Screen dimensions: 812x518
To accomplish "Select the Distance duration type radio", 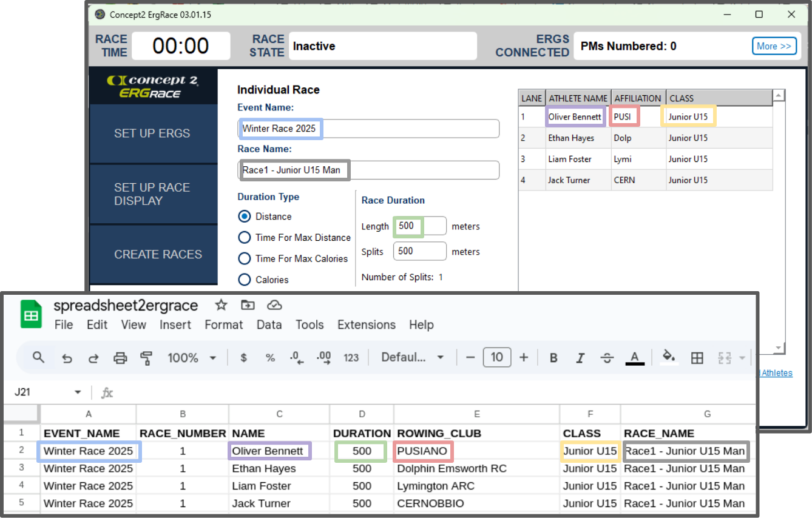I will click(245, 217).
